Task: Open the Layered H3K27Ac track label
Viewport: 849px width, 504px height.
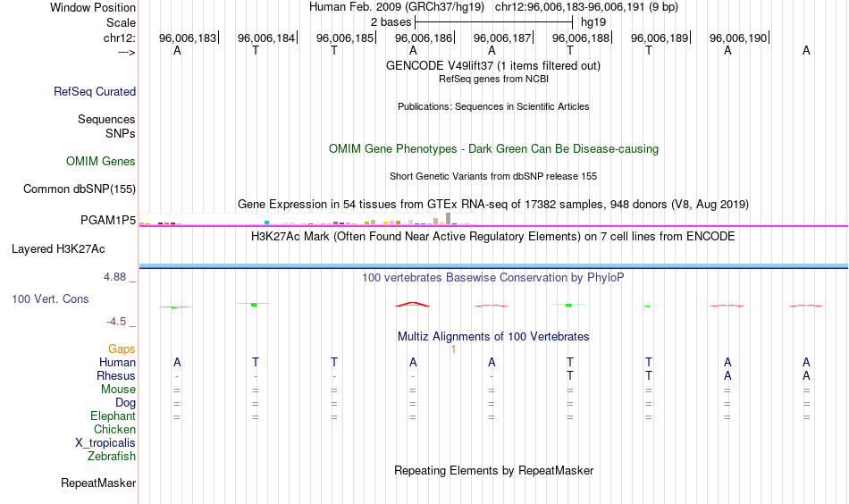Action: [58, 249]
